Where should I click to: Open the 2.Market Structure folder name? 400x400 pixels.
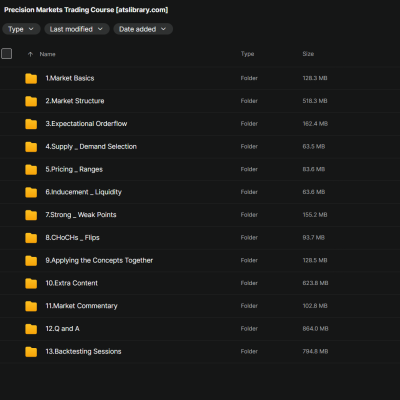[x=75, y=101]
